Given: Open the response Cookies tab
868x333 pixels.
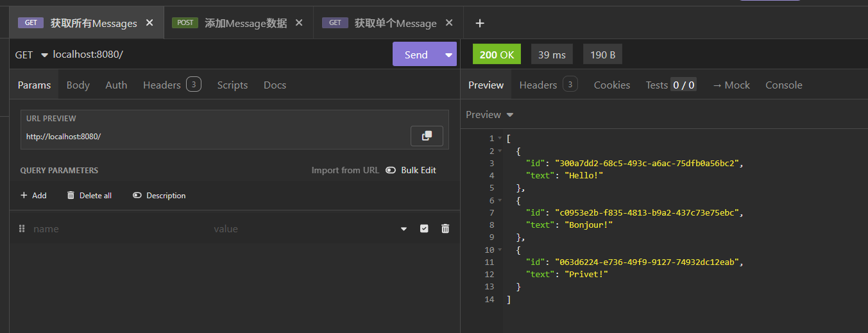Looking at the screenshot, I should 611,85.
